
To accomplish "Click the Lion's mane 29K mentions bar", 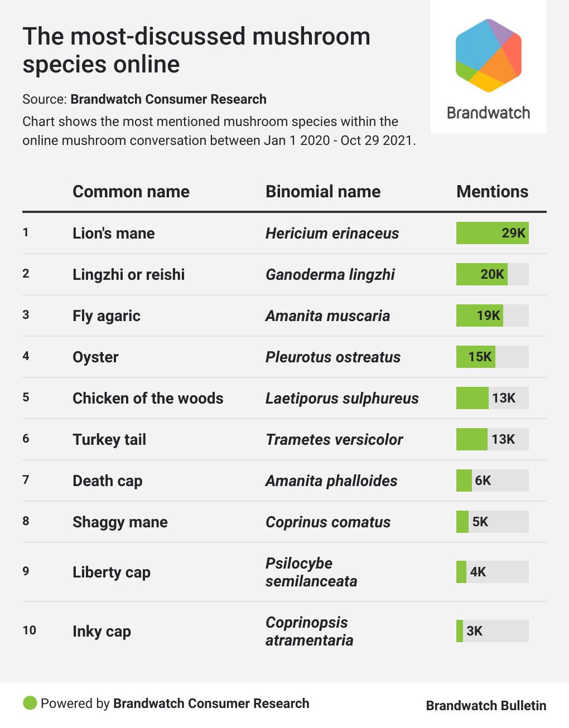I will click(492, 233).
